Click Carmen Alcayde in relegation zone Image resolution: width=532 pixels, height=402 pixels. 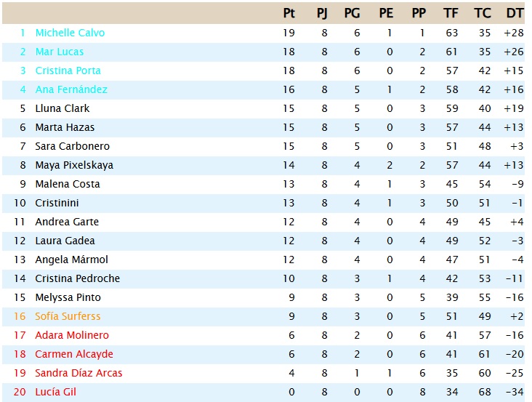click(74, 354)
